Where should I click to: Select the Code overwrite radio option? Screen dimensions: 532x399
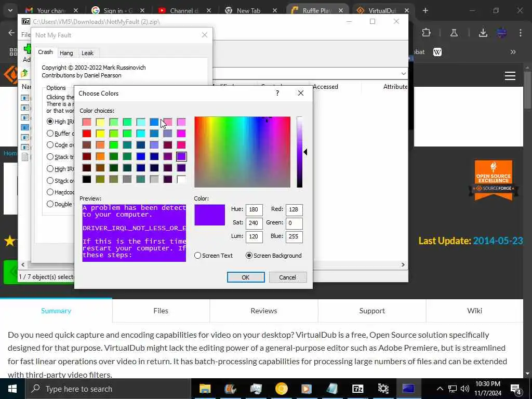[x=50, y=145]
